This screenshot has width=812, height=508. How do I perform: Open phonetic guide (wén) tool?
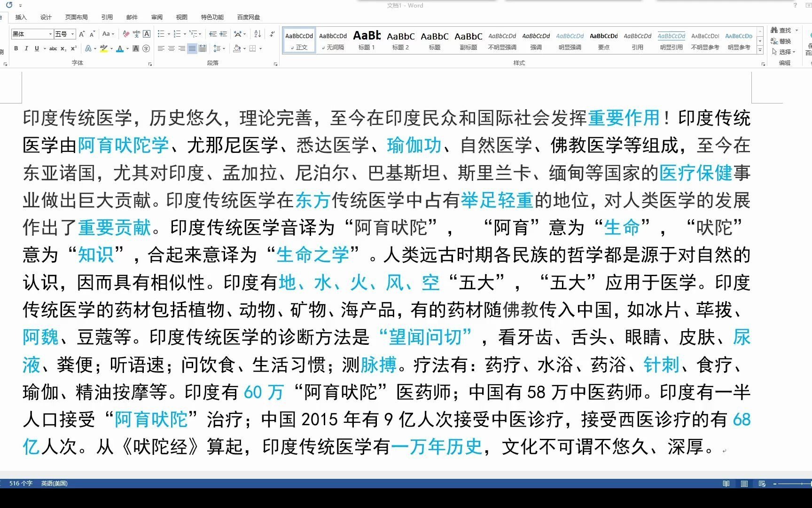[x=136, y=34]
